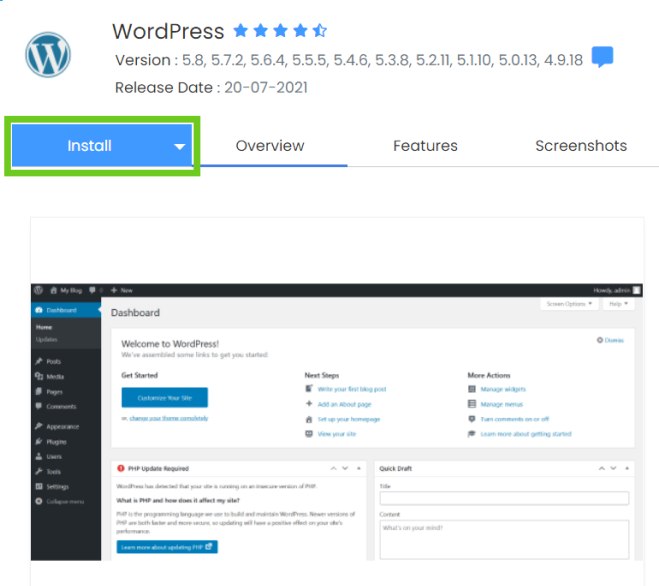Switch to the Overview tab
659x586 pixels.
270,146
